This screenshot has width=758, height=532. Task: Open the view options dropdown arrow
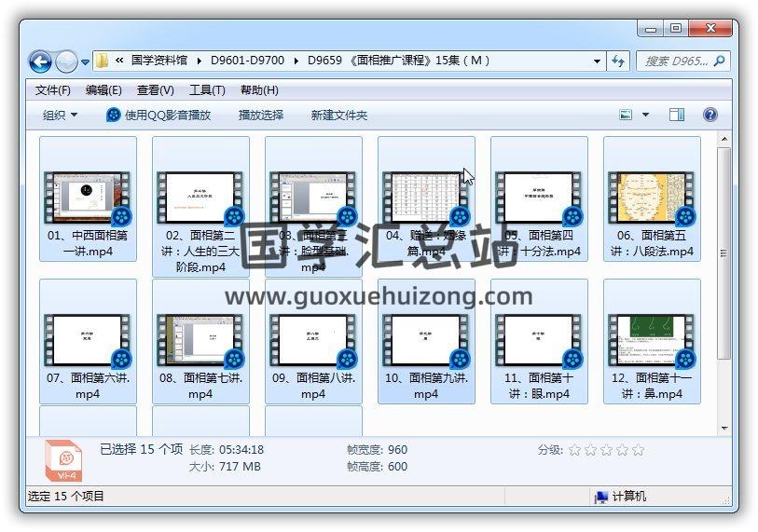646,115
